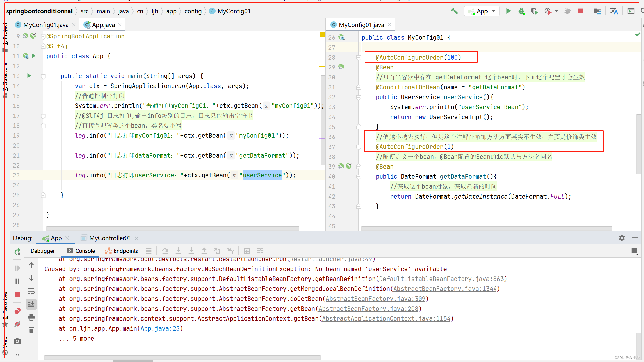Click Spring gutter icon on line 26
The image size is (644, 362).
click(x=341, y=37)
